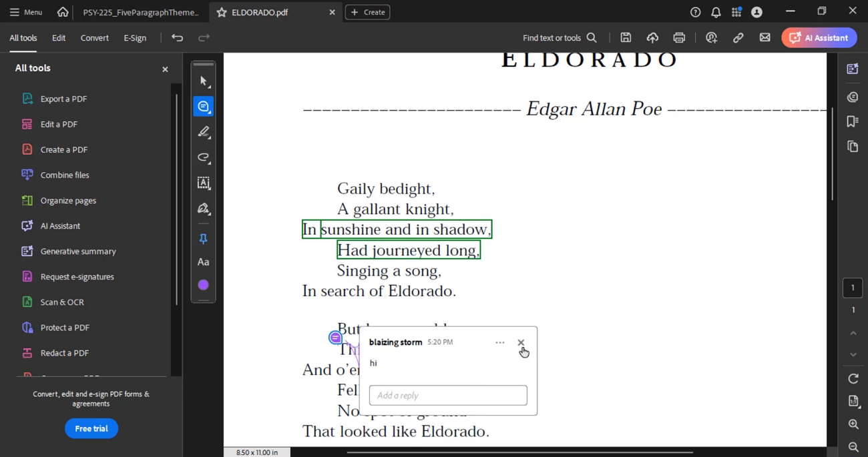Screen dimensions: 868x457
Task: Open the page display settings icon
Action: point(853,401)
